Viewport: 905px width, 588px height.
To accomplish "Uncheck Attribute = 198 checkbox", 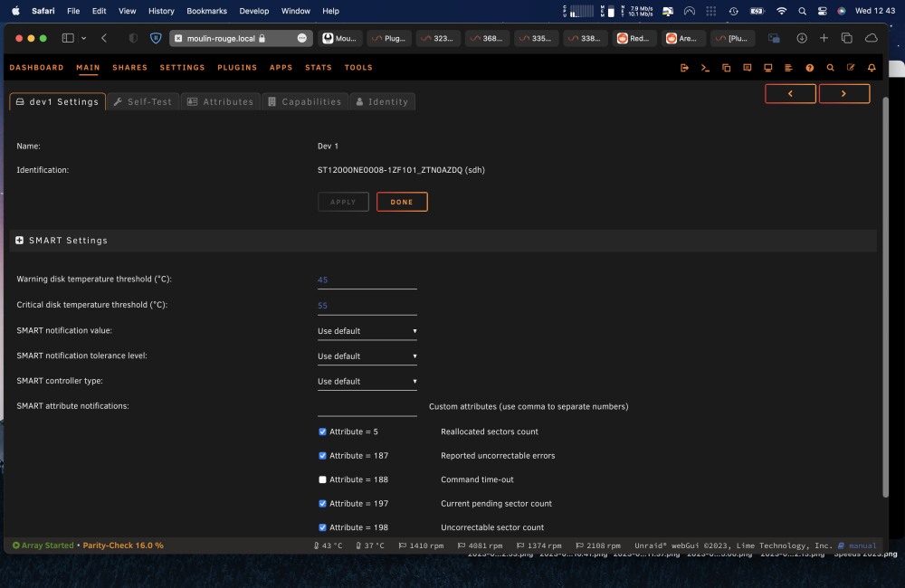I will tap(323, 527).
